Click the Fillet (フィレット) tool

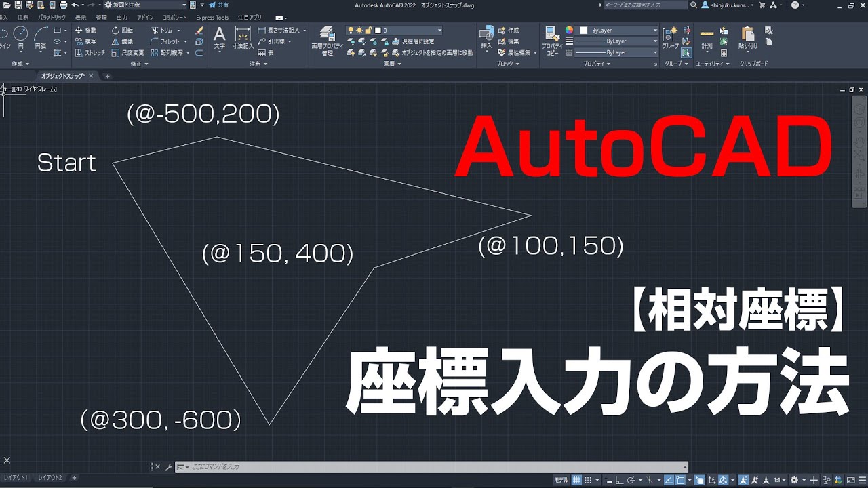[165, 41]
